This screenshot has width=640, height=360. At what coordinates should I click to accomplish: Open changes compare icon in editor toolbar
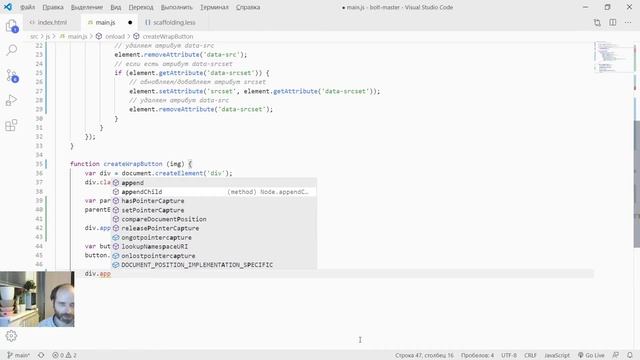click(597, 22)
